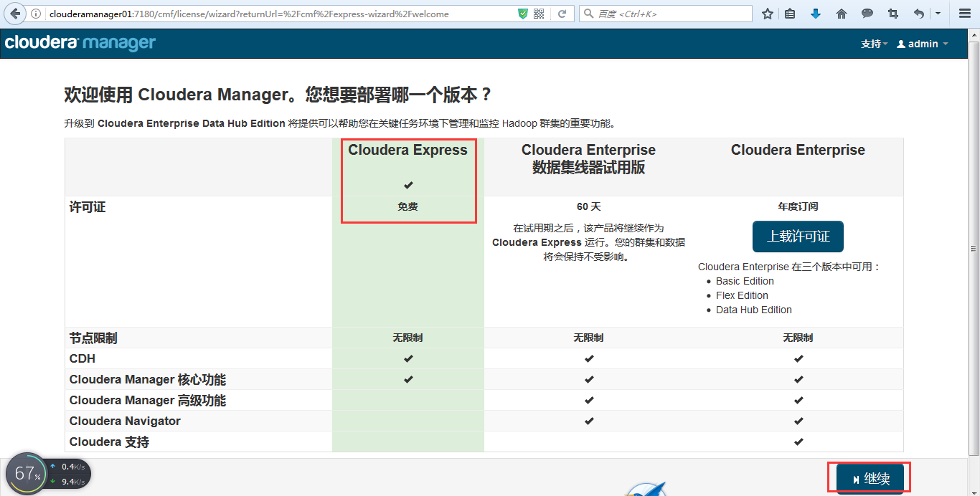The height and width of the screenshot is (496, 980).
Task: Click the '60 天' trial duration text
Action: point(588,206)
